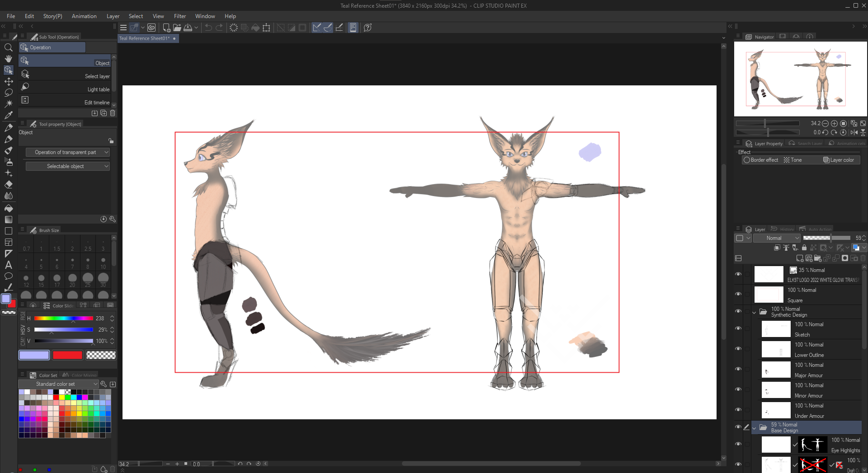Toggle Snap to ruler in toolbar
Screen dimensions: 868x473
click(x=317, y=28)
